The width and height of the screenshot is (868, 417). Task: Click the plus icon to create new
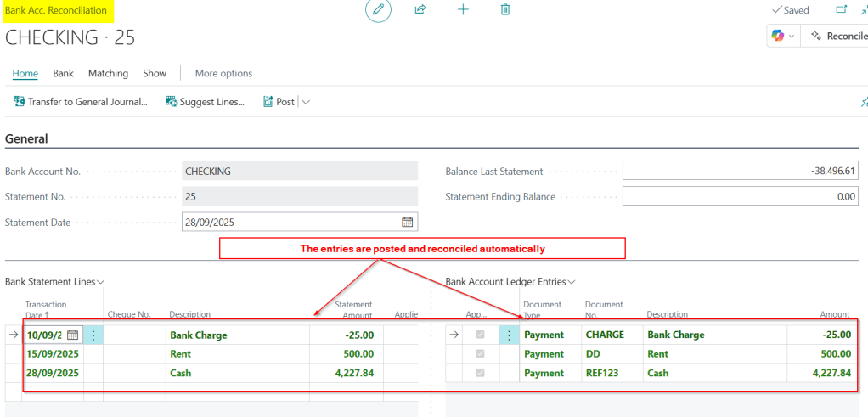463,9
